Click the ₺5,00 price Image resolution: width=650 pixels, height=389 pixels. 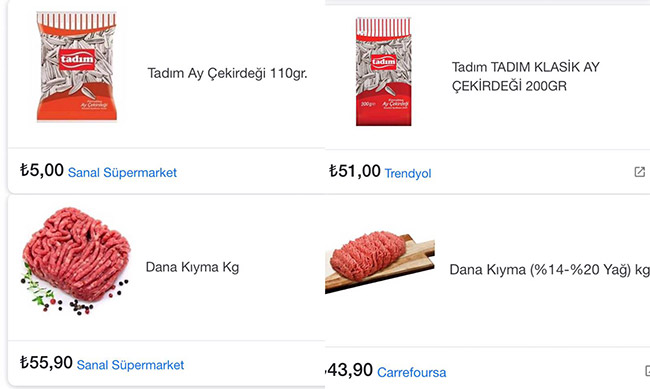tap(42, 170)
